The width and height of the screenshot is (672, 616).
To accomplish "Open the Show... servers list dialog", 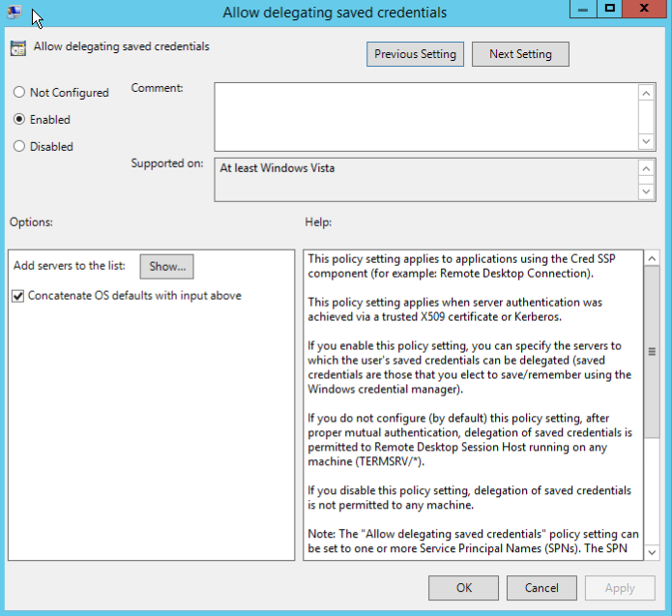I will [166, 267].
